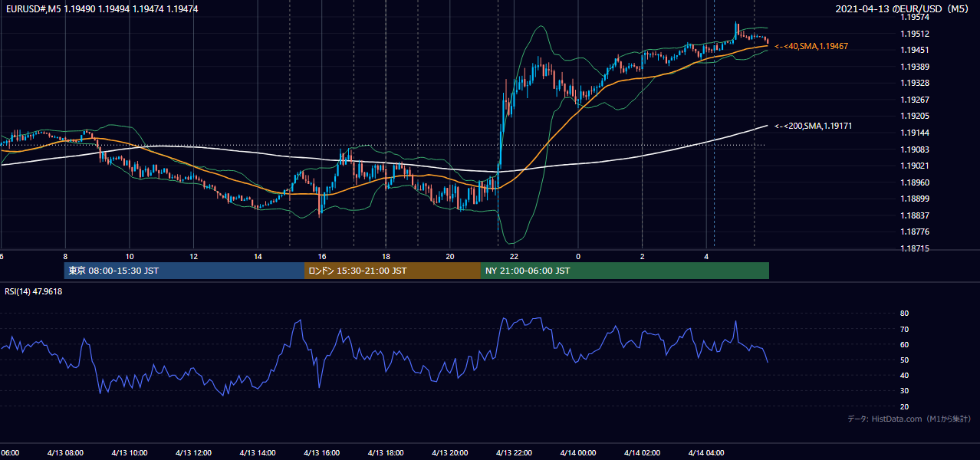Click RSI scale level 60
Image resolution: width=980 pixels, height=460 pixels.
click(x=904, y=344)
